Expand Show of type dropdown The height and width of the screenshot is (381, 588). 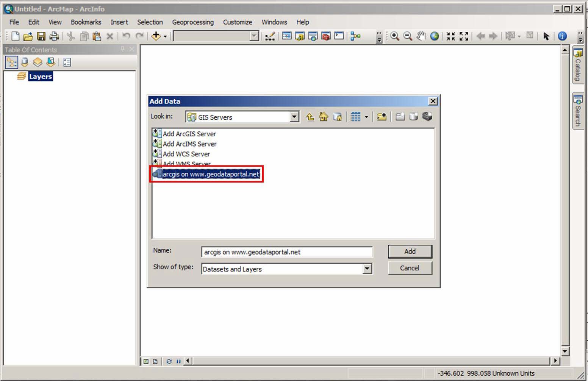[367, 269]
